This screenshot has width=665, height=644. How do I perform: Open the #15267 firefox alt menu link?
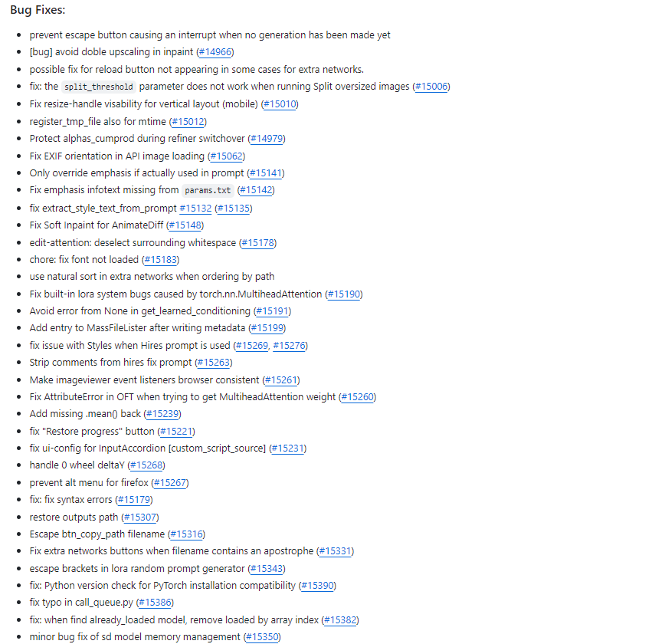click(x=170, y=483)
